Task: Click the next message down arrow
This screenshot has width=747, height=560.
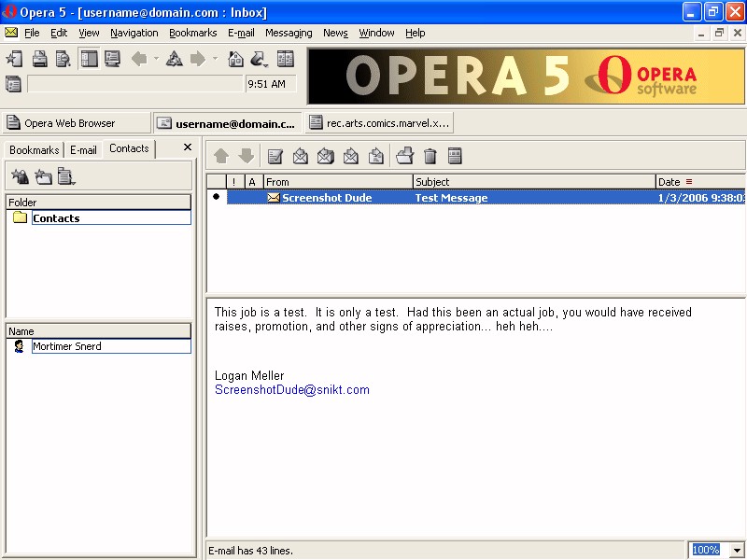Action: coord(247,156)
